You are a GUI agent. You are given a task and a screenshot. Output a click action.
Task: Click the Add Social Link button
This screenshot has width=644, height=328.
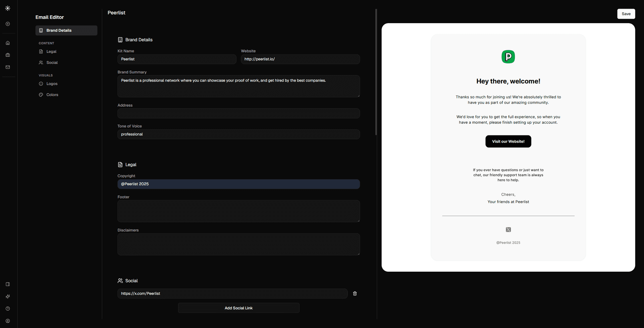click(x=238, y=308)
